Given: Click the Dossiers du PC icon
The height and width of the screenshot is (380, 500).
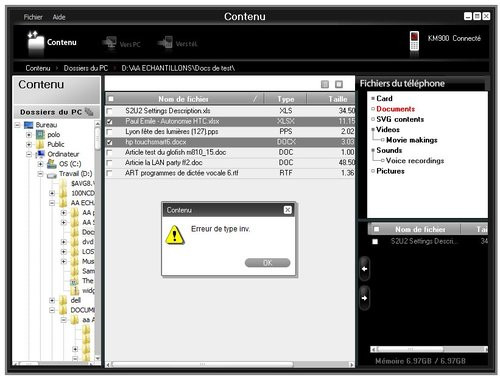Looking at the screenshot, I should [89, 112].
